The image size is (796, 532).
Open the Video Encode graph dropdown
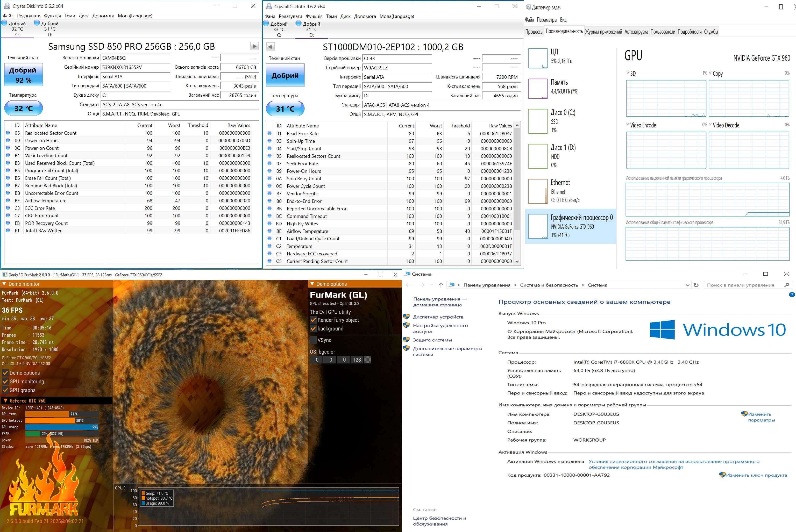pos(628,125)
